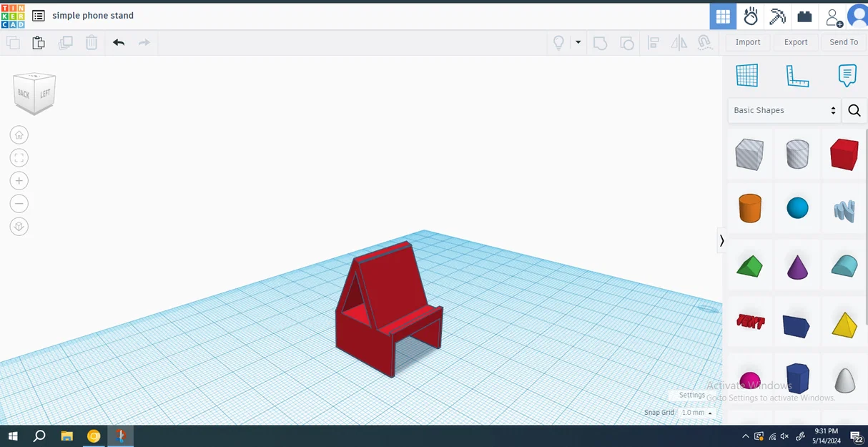Image resolution: width=868 pixels, height=447 pixels.
Task: Click the Fit all in view icon
Action: click(19, 157)
